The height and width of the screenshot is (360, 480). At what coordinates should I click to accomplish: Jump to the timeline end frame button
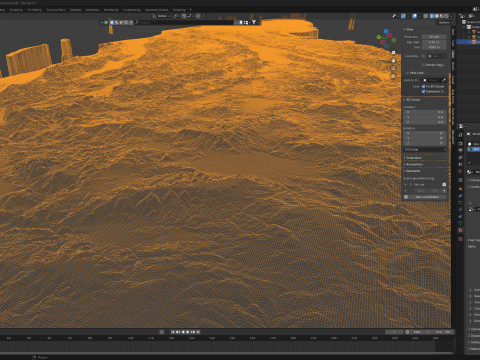click(x=198, y=332)
